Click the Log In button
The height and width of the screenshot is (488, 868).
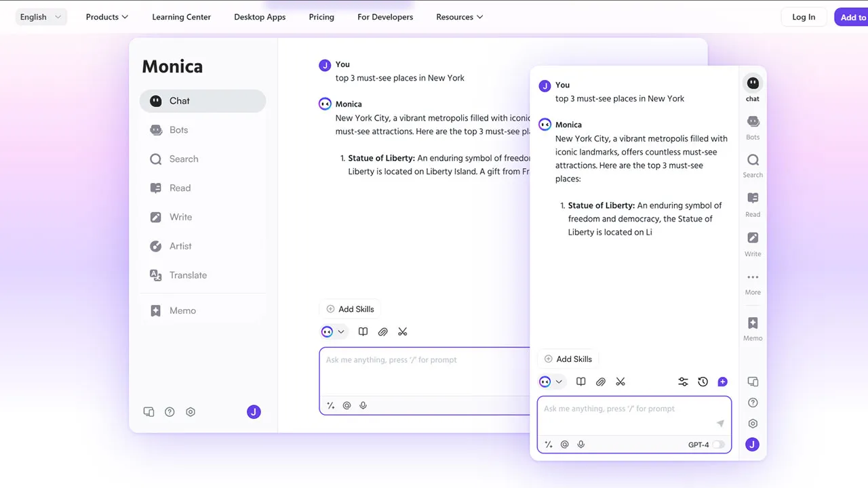click(x=804, y=17)
